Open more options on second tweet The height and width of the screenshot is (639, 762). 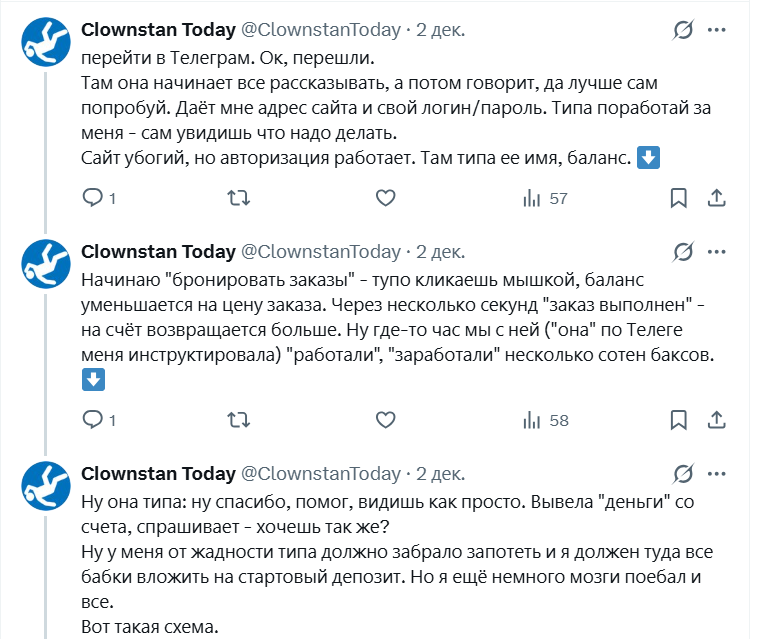point(716,251)
